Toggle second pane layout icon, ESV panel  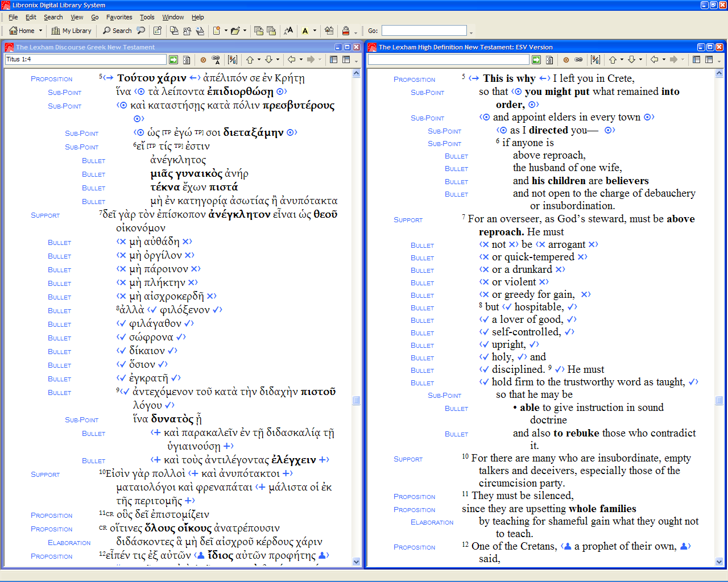click(x=709, y=59)
